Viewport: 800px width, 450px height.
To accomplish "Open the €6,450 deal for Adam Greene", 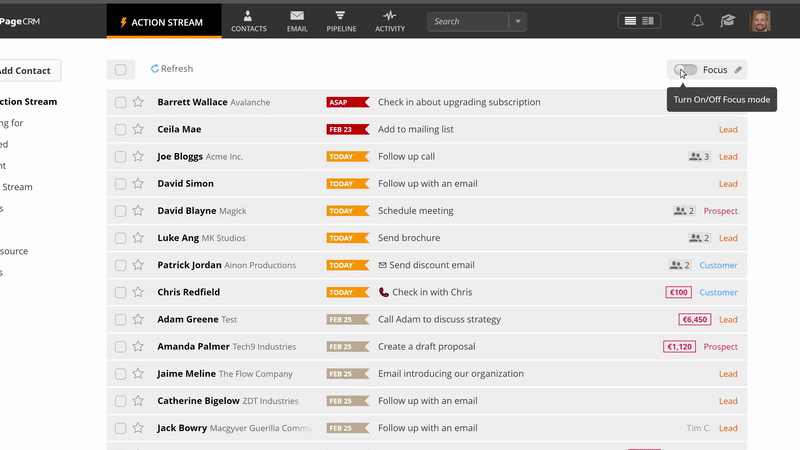I will click(x=694, y=319).
